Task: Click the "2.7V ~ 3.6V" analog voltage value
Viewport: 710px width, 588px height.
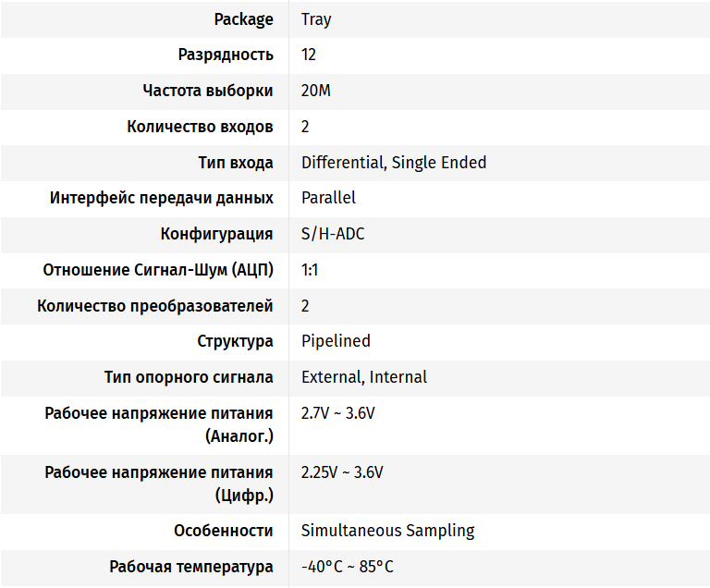Action: point(338,413)
